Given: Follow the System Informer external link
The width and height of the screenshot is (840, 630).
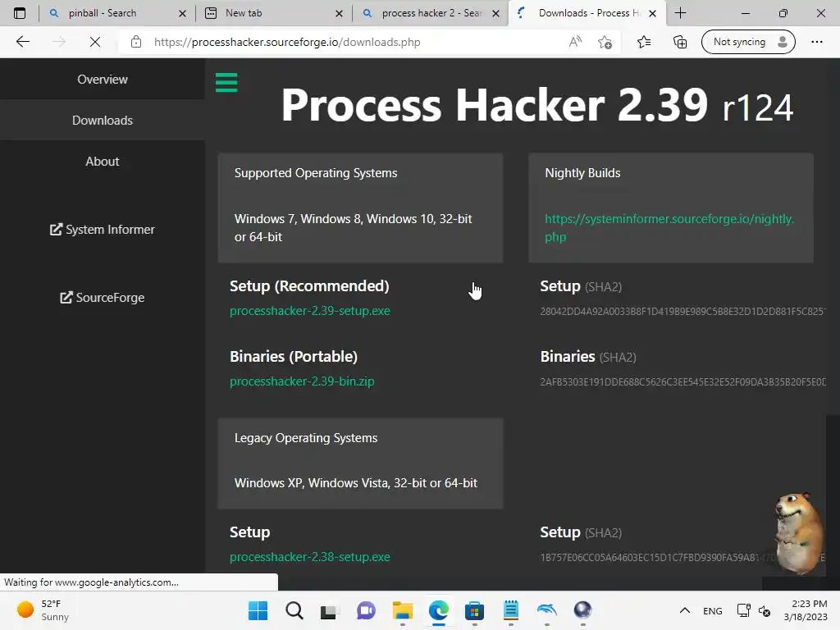Looking at the screenshot, I should 103,230.
